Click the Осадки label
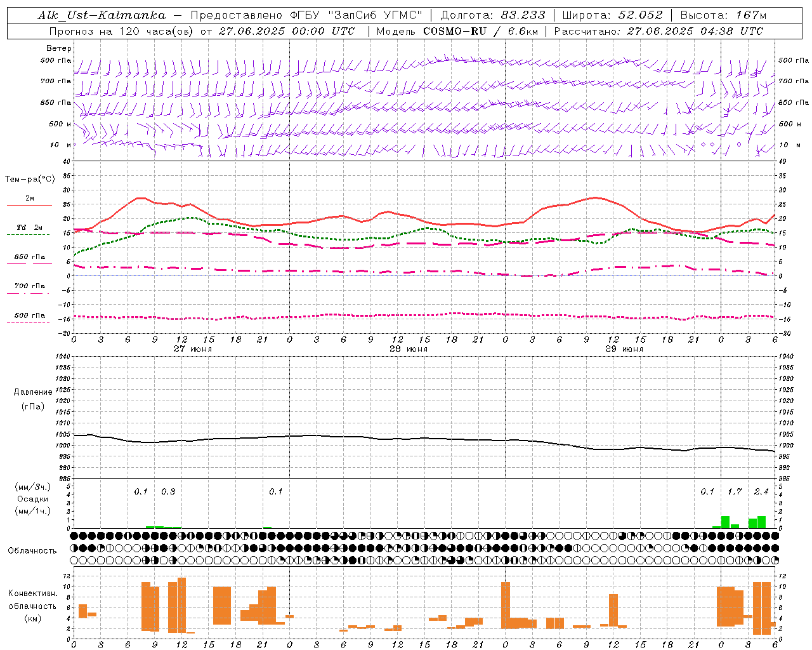Viewport: 812px width, 650px height. click(x=33, y=499)
